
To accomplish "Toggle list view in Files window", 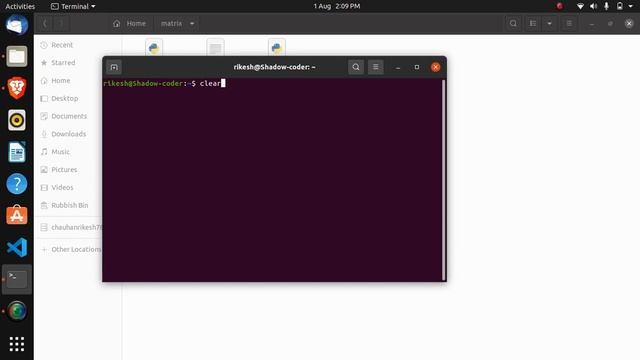I will coord(533,24).
